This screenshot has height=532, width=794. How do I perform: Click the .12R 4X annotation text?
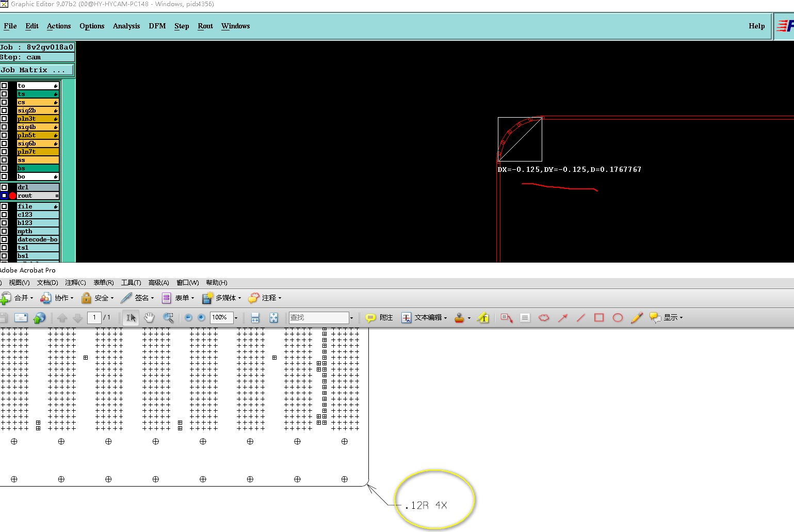click(426, 506)
